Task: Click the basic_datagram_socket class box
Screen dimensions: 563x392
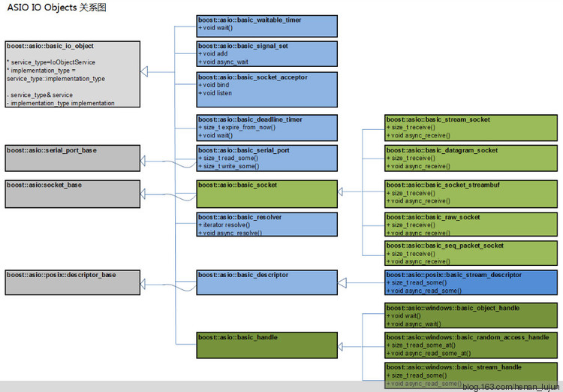Action: [x=471, y=158]
